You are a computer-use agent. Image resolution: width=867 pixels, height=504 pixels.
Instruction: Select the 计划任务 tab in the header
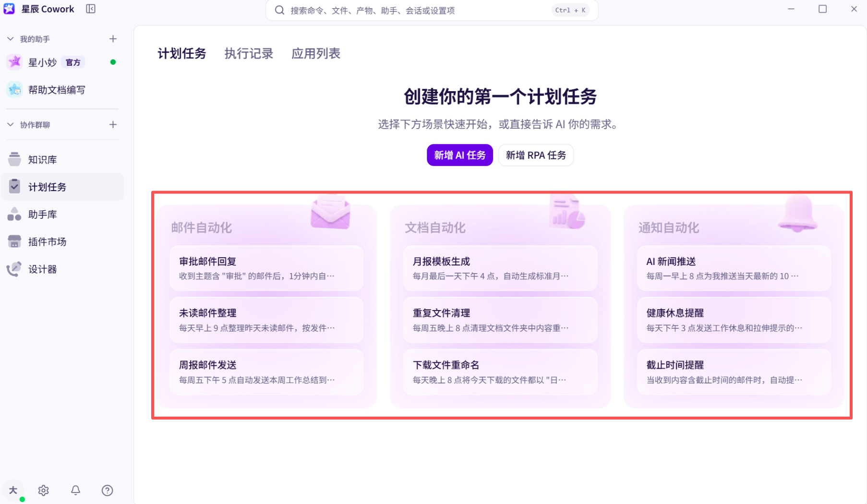tap(182, 53)
